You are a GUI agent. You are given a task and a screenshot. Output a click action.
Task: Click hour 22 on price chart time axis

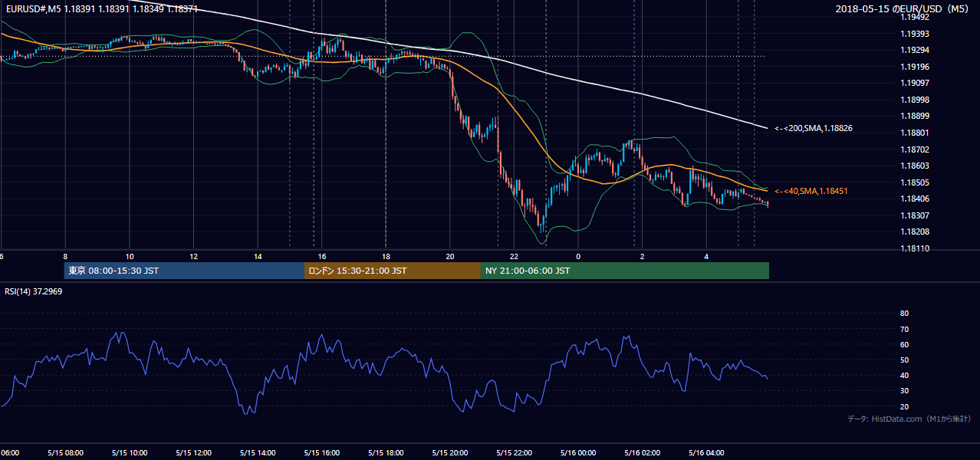point(515,256)
